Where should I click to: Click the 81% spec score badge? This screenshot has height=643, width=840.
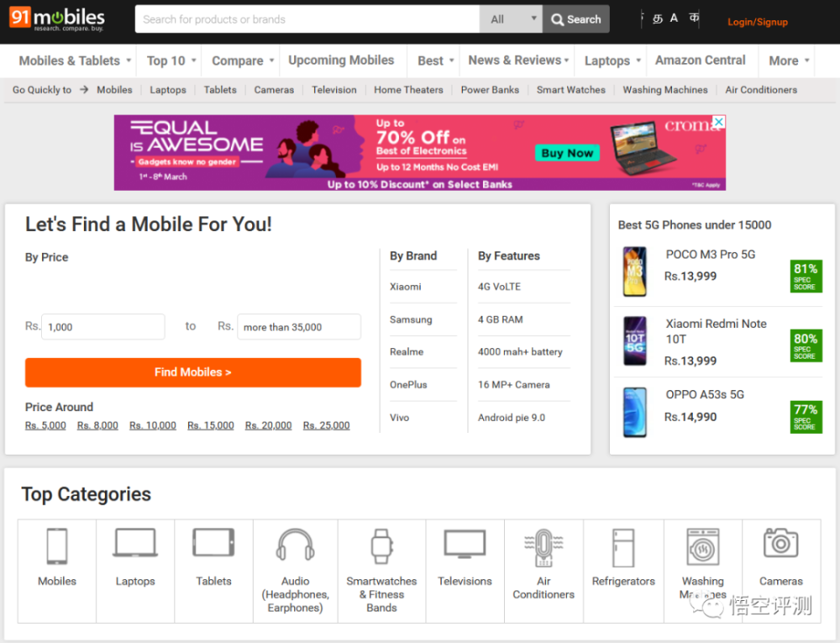pyautogui.click(x=806, y=276)
